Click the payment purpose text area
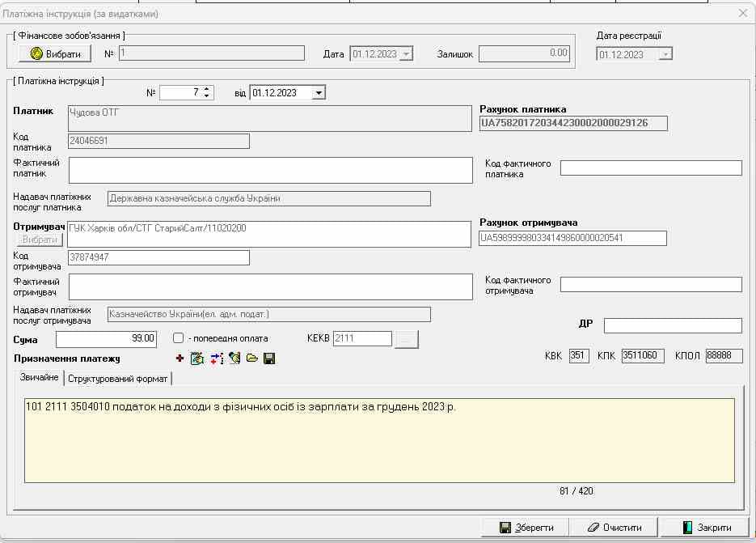The width and height of the screenshot is (756, 543). [379, 440]
